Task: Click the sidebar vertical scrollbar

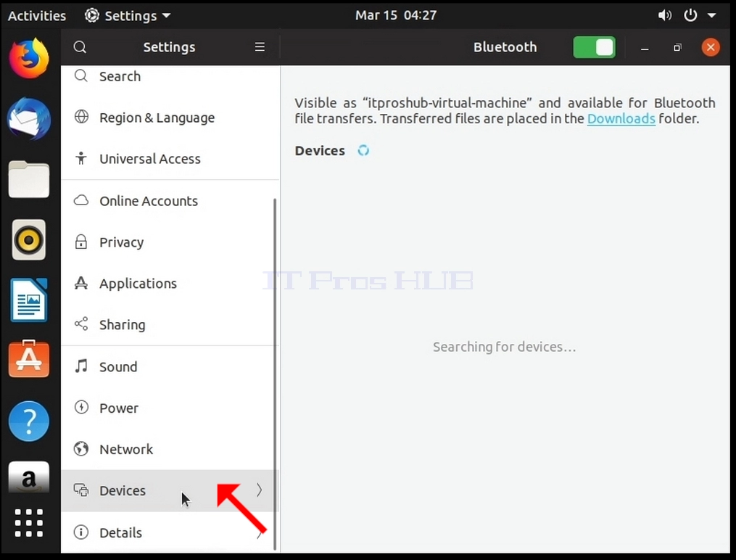Action: point(275,373)
